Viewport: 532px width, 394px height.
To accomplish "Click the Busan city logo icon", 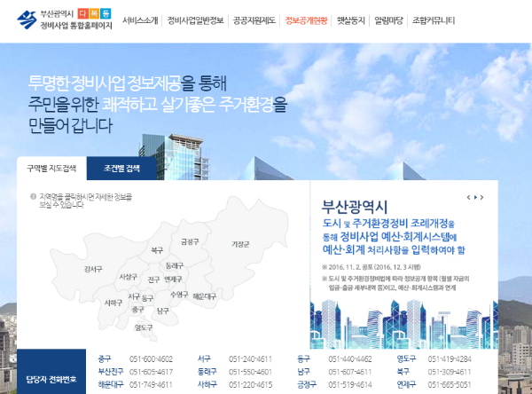I will (27, 20).
